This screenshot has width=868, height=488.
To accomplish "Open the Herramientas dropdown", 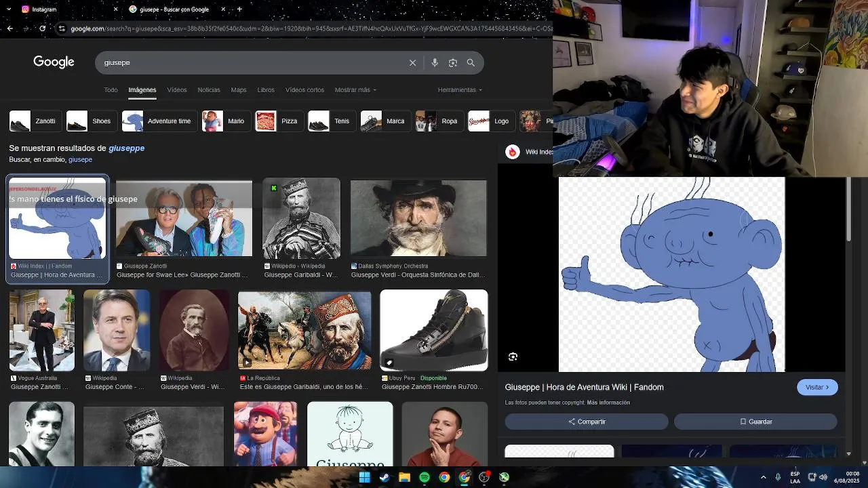I will 460,89.
